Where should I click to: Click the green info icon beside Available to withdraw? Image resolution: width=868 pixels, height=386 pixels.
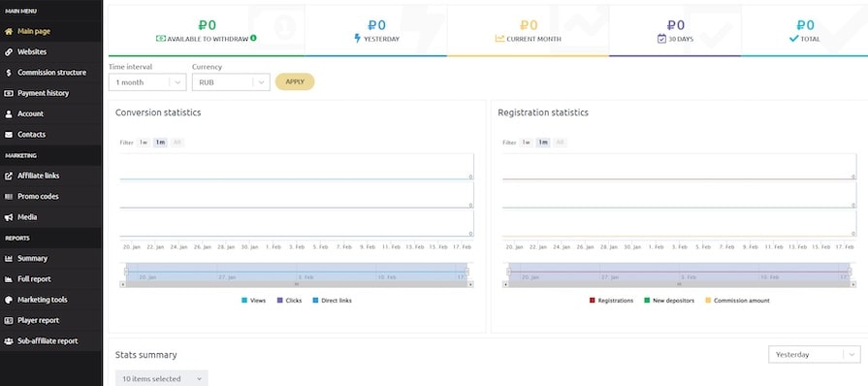[x=253, y=38]
